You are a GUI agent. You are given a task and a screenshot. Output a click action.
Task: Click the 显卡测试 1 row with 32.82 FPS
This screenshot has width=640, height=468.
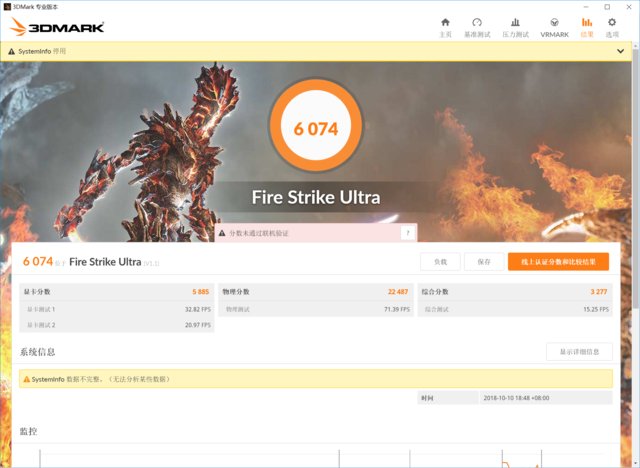tap(117, 309)
